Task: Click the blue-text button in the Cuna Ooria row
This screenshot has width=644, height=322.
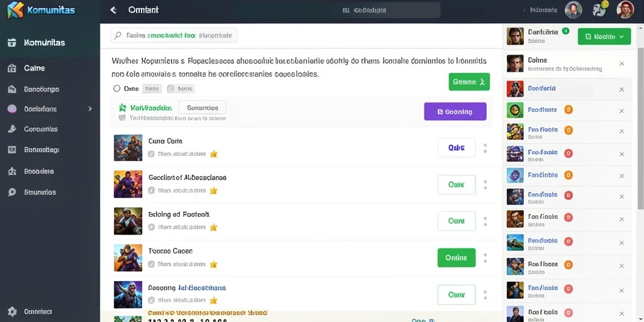Action: pos(457,148)
